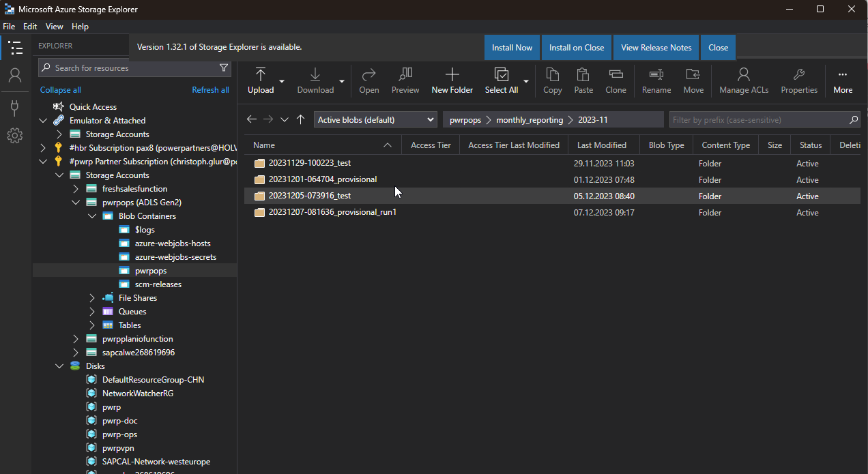868x474 pixels.
Task: Open Properties from the toolbar
Action: [799, 81]
